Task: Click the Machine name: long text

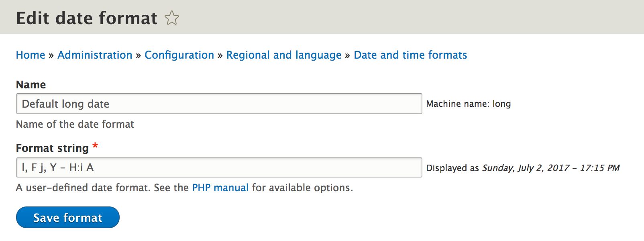Action: coord(468,104)
